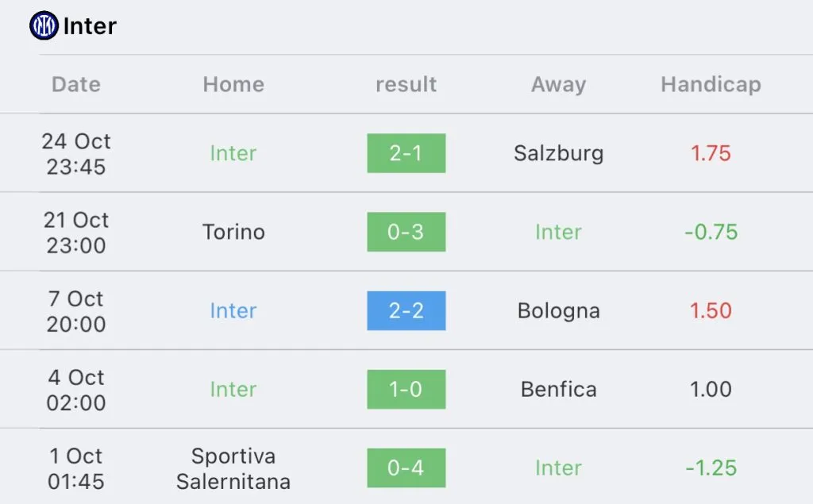Open the 0-4 Salernitana result badge
Image resolution: width=813 pixels, height=504 pixels.
tap(406, 467)
